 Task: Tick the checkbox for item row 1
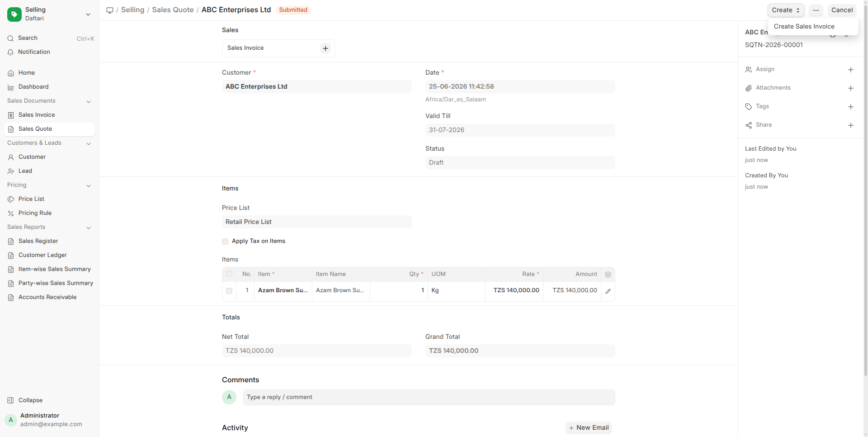click(229, 291)
